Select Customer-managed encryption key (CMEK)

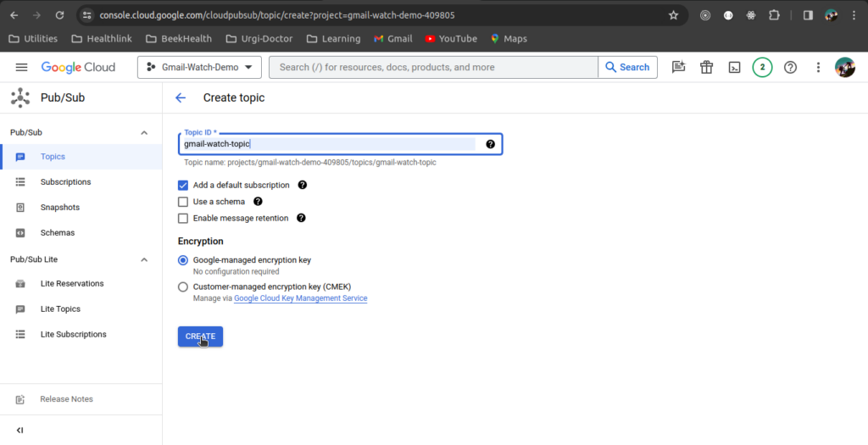[x=183, y=286]
